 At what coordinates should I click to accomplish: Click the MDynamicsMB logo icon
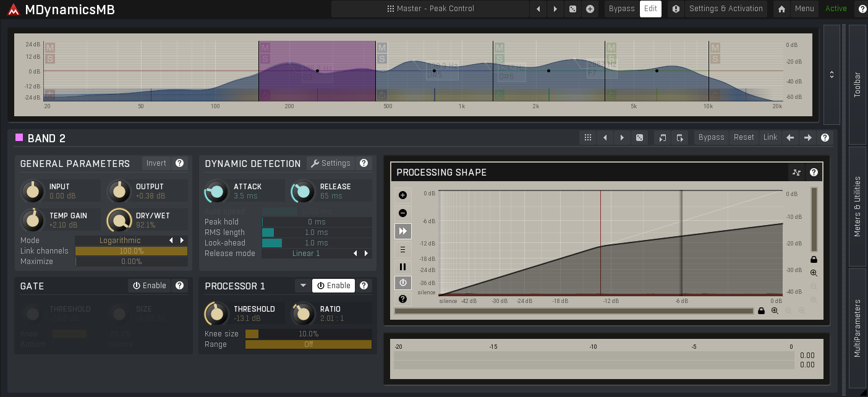pos(13,9)
